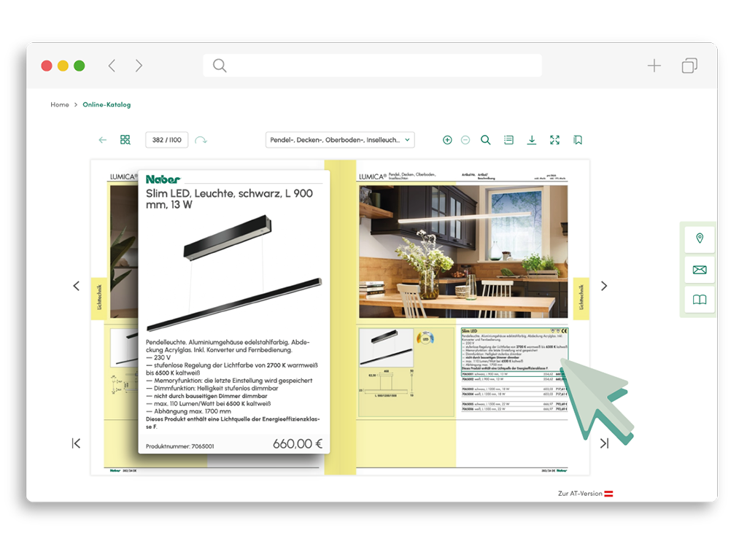Open catalog search with magnifier icon

click(x=486, y=140)
